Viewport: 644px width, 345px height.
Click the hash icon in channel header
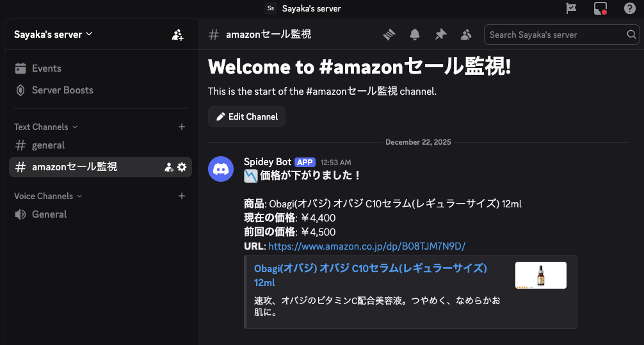tap(214, 35)
